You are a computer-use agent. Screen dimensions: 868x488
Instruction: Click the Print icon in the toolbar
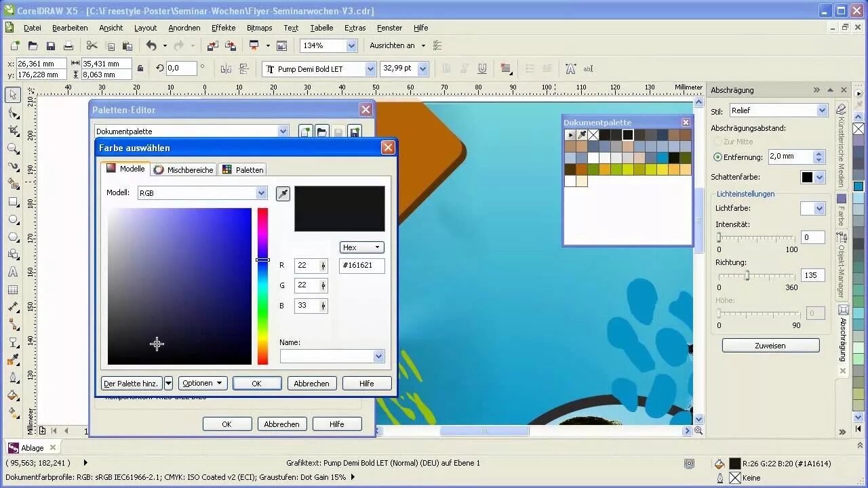coord(68,46)
